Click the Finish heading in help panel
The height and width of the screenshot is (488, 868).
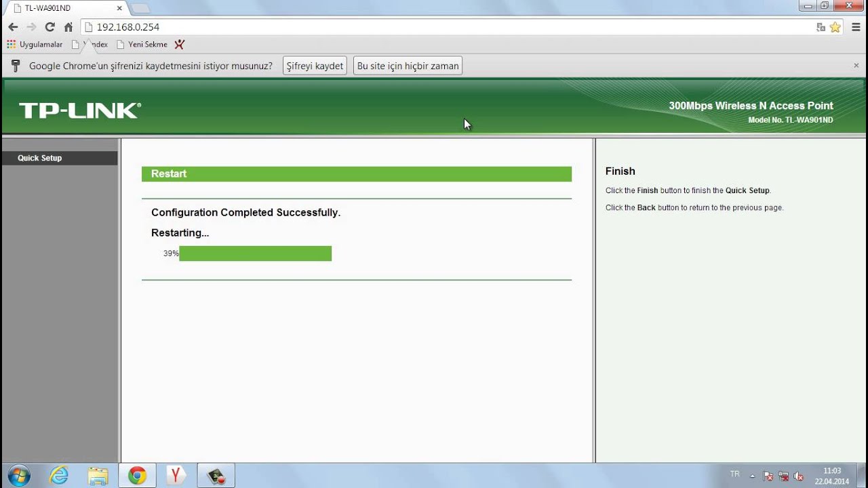click(x=620, y=171)
